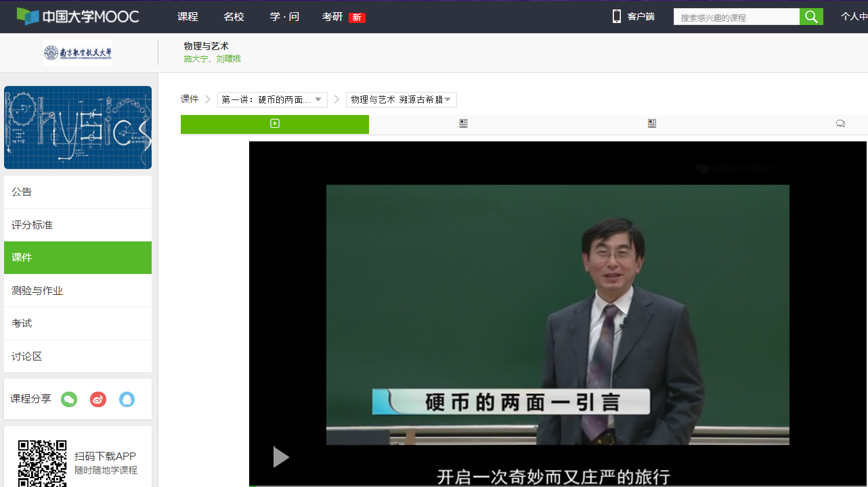Open the 课程 top menu item
Screen dimensions: 868x487
pyautogui.click(x=188, y=17)
